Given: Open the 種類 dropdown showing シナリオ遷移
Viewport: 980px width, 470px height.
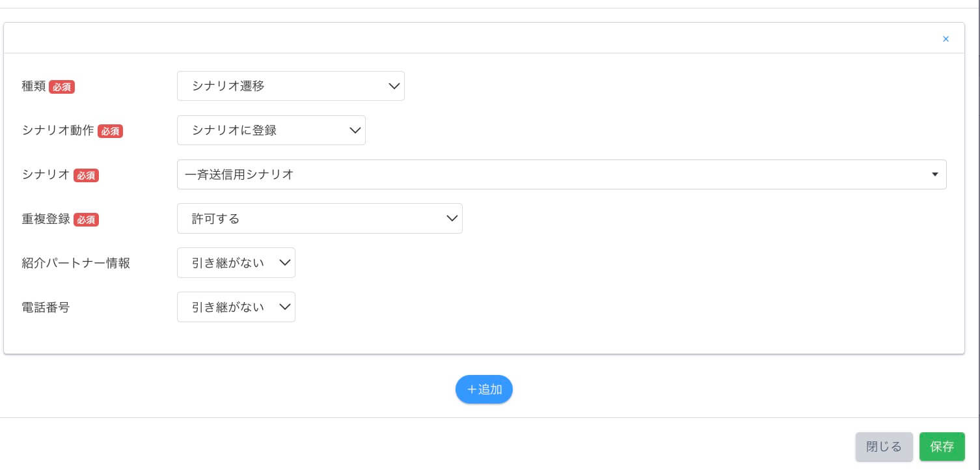Looking at the screenshot, I should tap(291, 86).
